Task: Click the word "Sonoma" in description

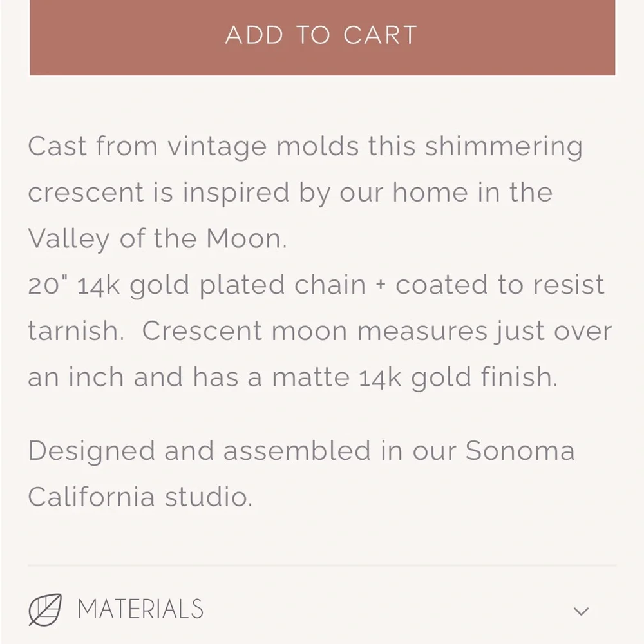Action: pos(520,451)
